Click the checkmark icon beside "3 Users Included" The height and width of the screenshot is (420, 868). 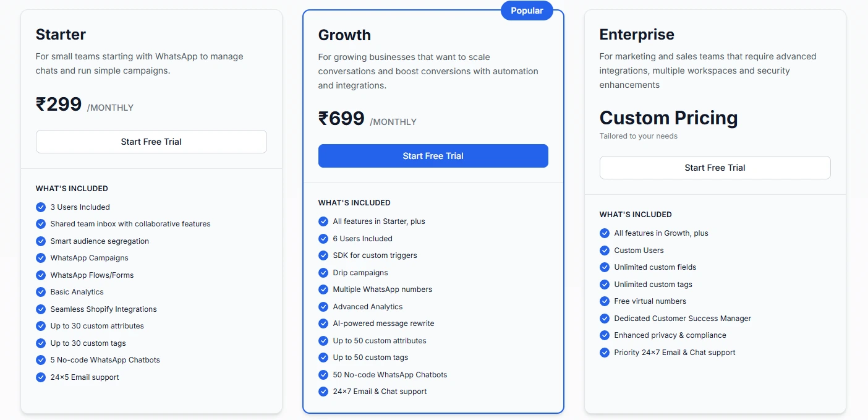point(41,207)
